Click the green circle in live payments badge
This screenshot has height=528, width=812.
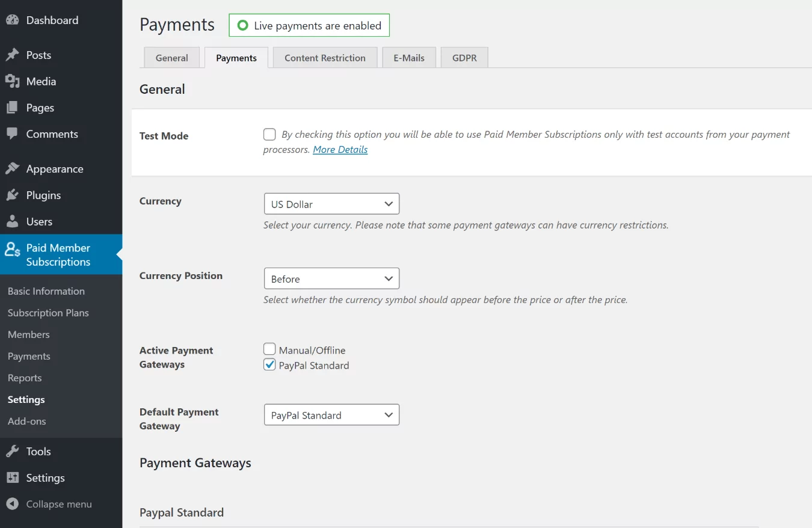point(243,26)
